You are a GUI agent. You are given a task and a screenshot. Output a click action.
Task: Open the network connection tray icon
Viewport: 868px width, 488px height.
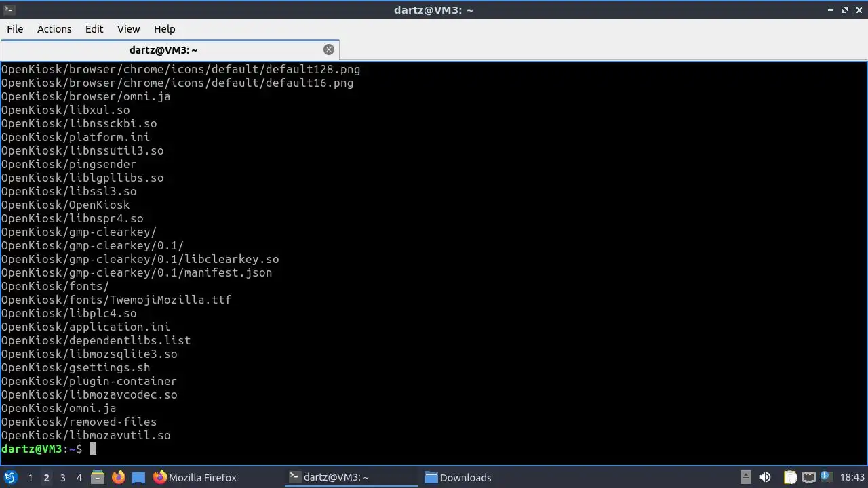click(x=809, y=477)
